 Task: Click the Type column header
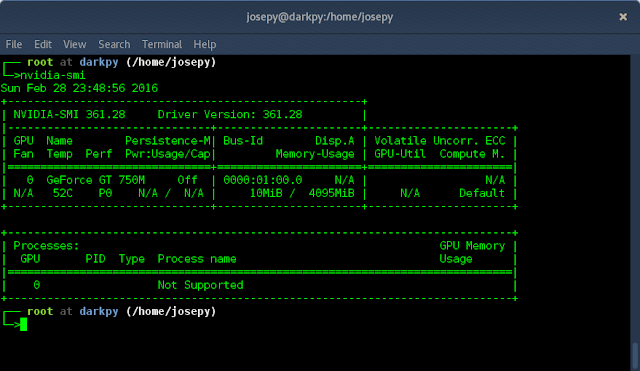pyautogui.click(x=132, y=259)
